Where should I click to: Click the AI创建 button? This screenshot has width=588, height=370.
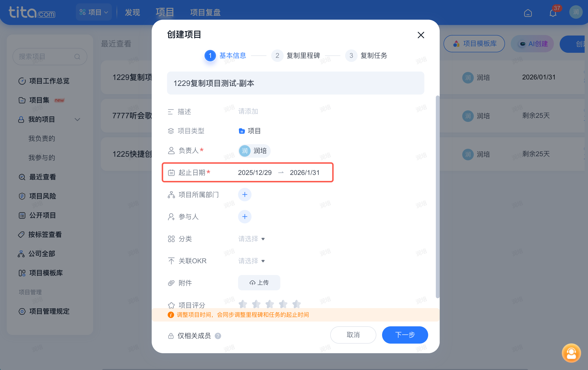click(x=532, y=44)
